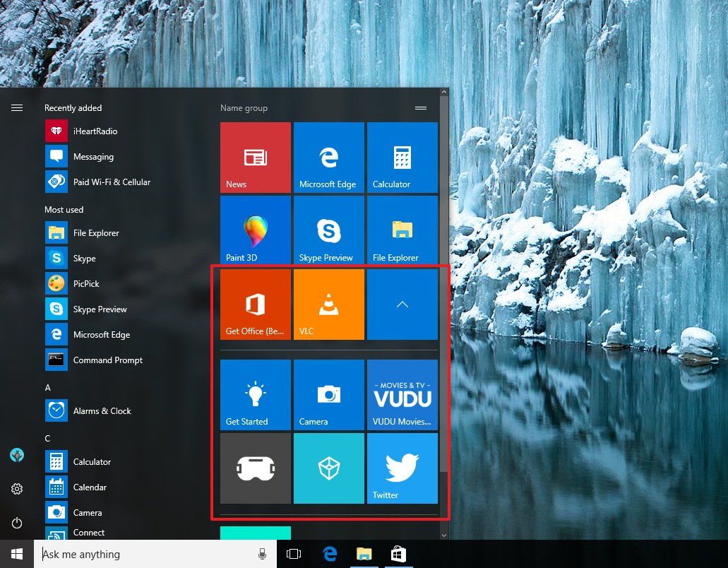Open Twitter from its tile

(x=402, y=468)
